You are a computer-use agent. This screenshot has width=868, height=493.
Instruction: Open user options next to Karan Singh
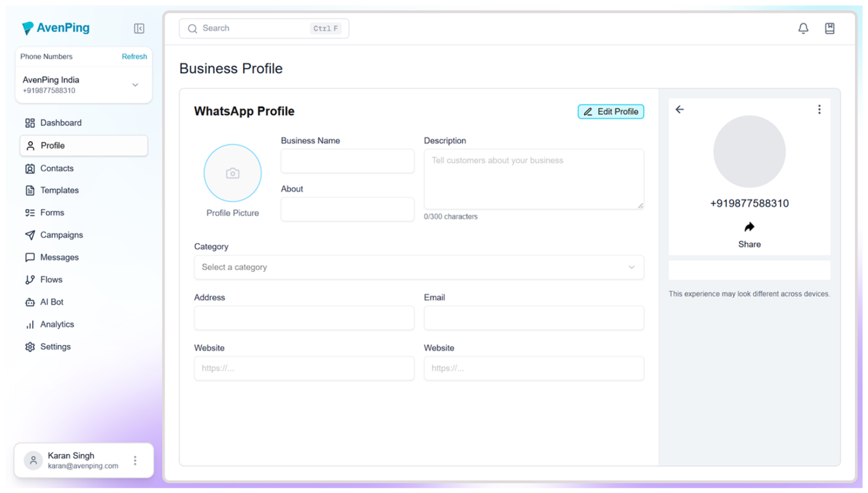[x=135, y=461]
